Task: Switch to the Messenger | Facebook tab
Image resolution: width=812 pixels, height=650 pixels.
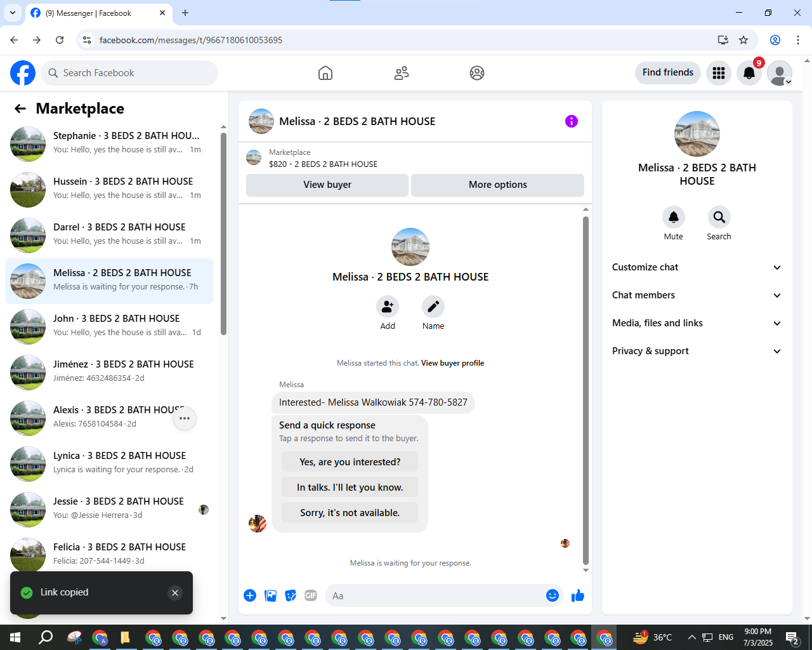Action: [x=98, y=13]
